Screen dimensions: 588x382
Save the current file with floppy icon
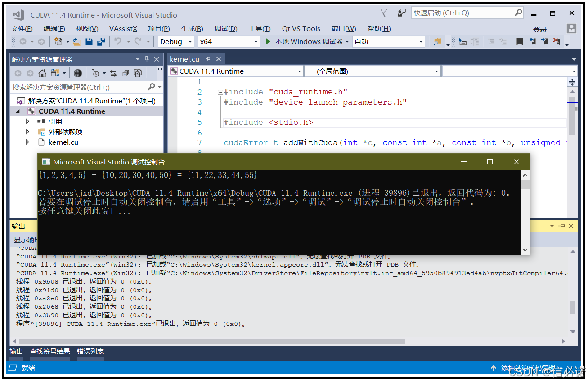[x=89, y=41]
